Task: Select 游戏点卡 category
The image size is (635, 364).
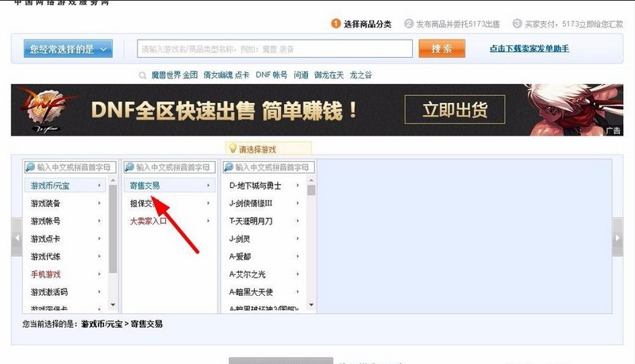Action: [65, 239]
